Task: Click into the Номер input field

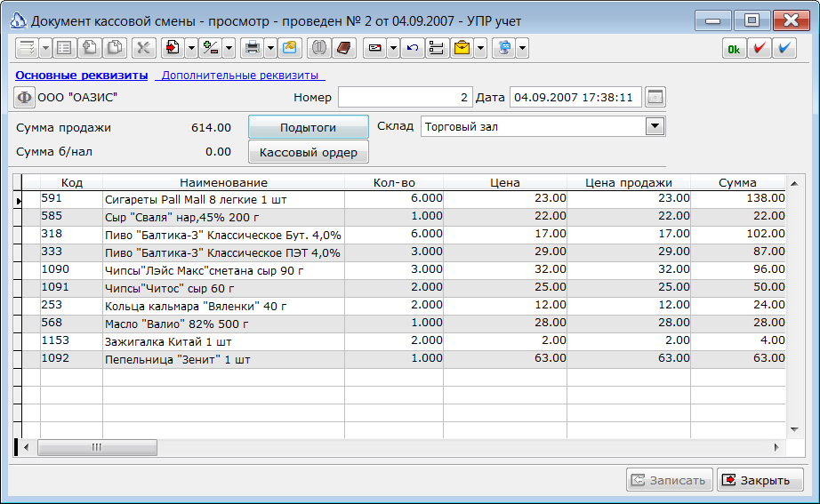Action: [406, 97]
